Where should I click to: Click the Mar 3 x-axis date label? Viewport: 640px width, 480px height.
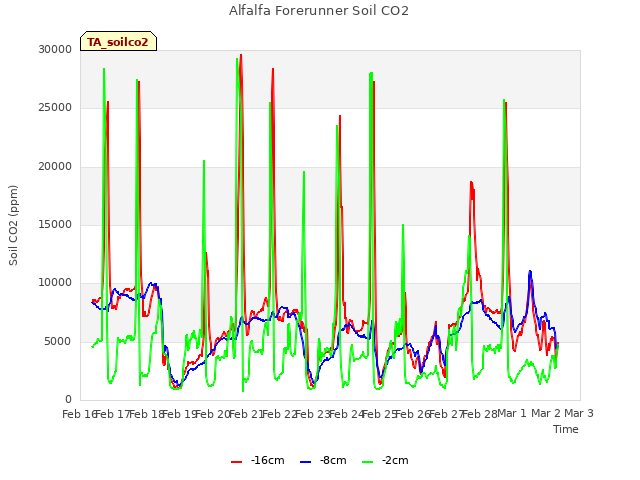[x=579, y=413]
